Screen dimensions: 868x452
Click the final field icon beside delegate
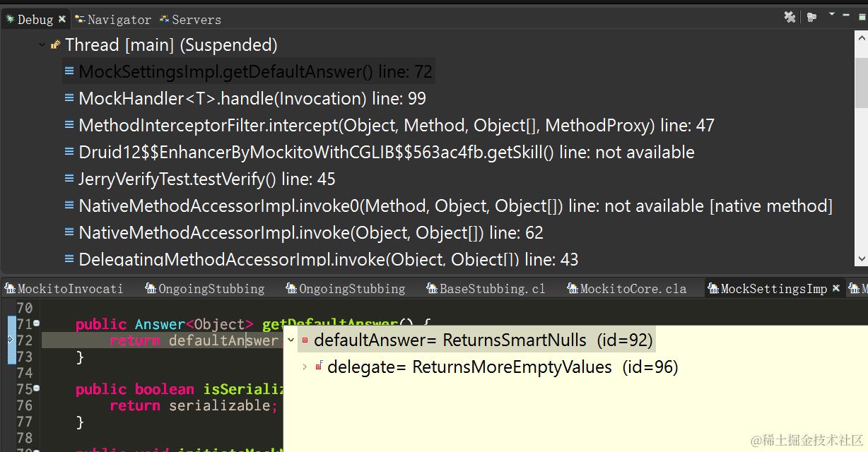pyautogui.click(x=319, y=367)
